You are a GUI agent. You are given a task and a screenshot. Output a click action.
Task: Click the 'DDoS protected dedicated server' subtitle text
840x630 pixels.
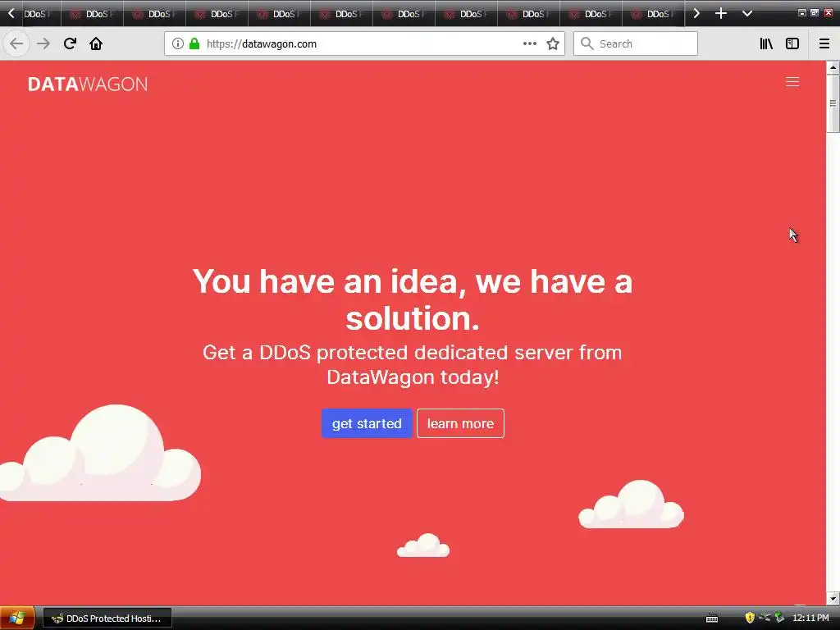click(x=413, y=365)
